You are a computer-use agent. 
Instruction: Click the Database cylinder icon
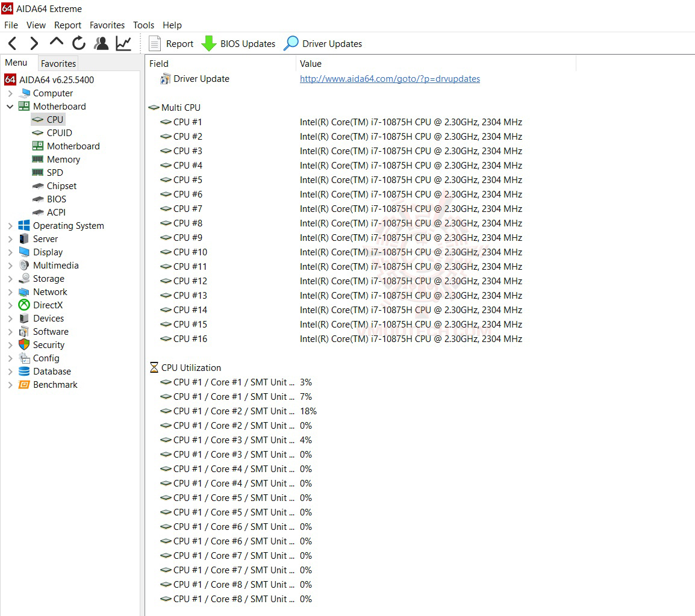(24, 372)
